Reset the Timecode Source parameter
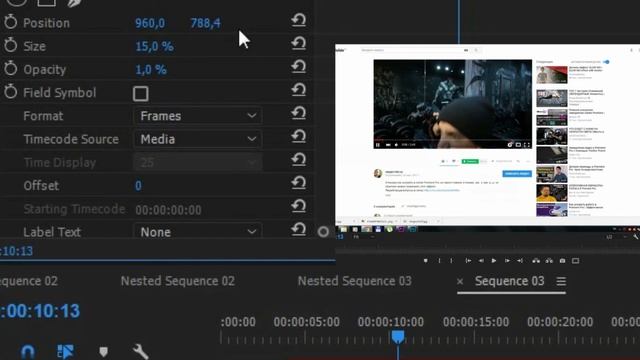Viewport: 640px width, 360px height. [x=299, y=136]
